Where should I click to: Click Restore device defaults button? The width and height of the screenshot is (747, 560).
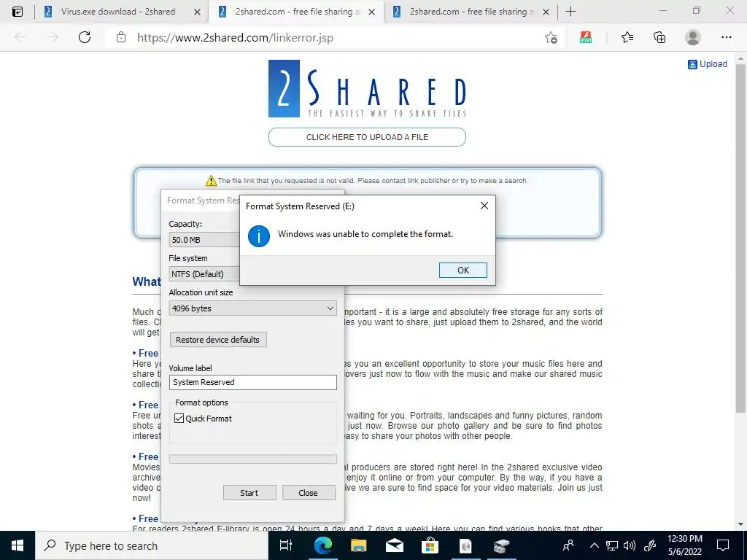click(x=218, y=340)
